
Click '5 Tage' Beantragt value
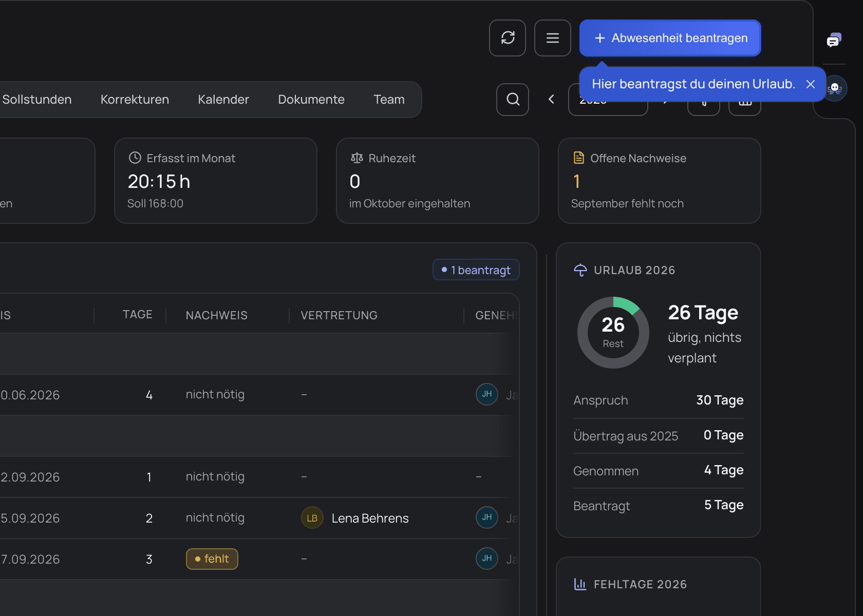(x=724, y=505)
